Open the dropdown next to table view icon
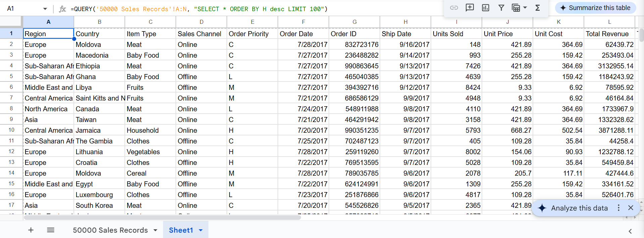 coord(525,8)
